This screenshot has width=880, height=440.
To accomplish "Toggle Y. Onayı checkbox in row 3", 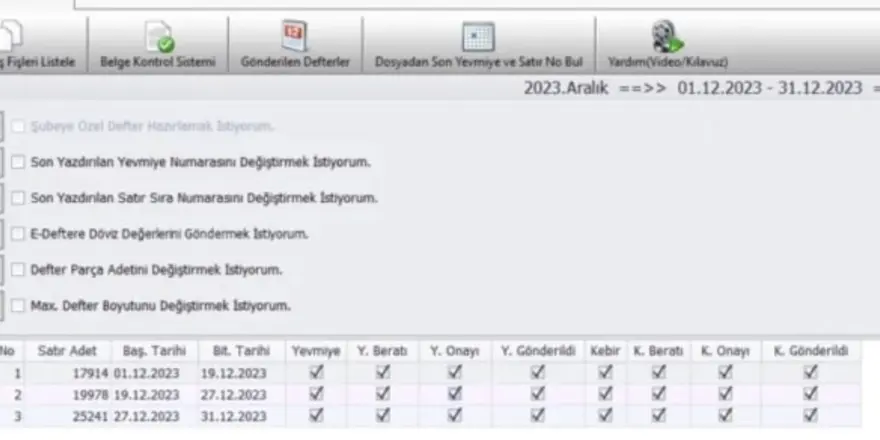I will [x=455, y=415].
